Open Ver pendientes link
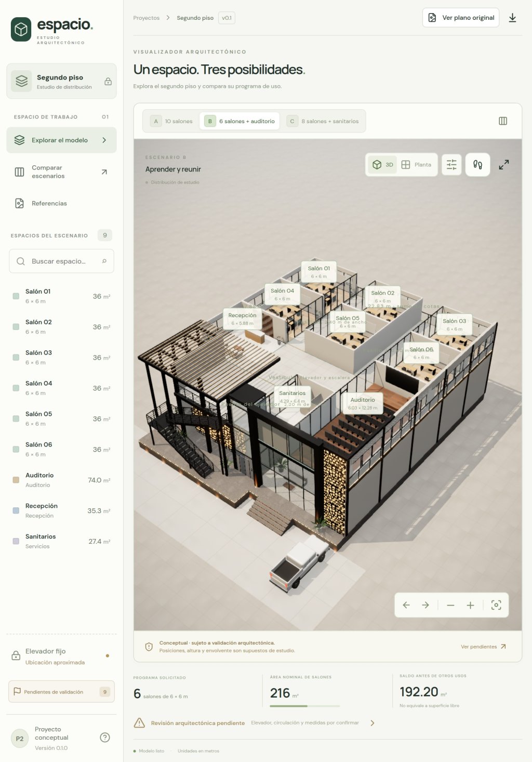Image resolution: width=532 pixels, height=762 pixels. click(x=483, y=647)
